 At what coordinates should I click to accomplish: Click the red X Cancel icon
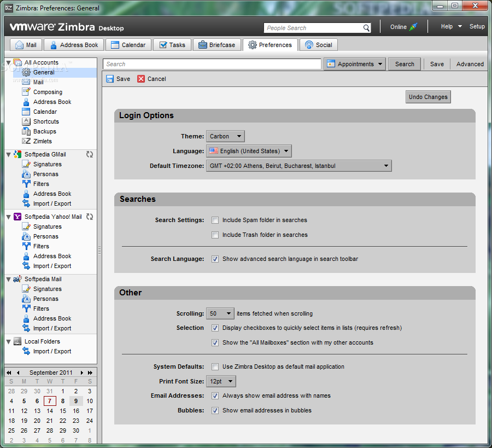[141, 79]
